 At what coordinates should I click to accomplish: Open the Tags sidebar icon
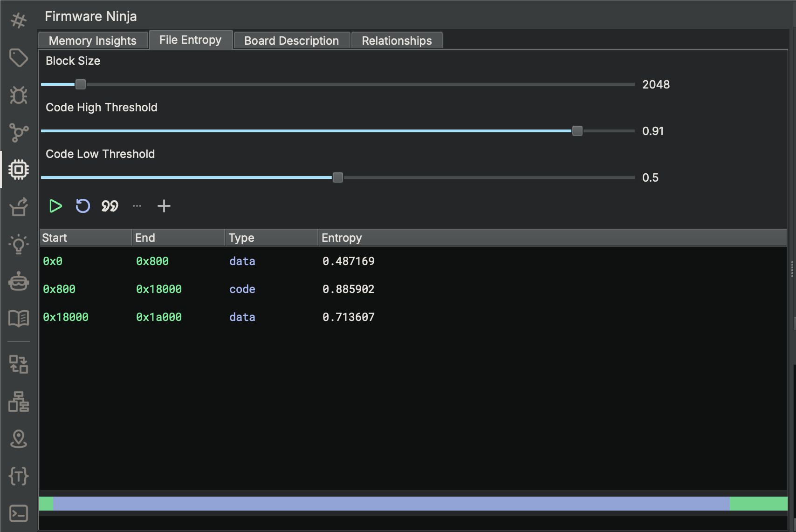(19, 58)
